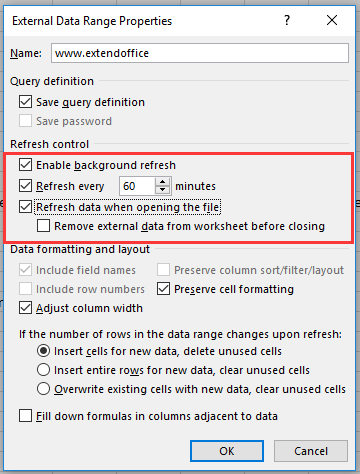Uncheck Adjust column width
Image resolution: width=360 pixels, height=474 pixels.
[26, 308]
